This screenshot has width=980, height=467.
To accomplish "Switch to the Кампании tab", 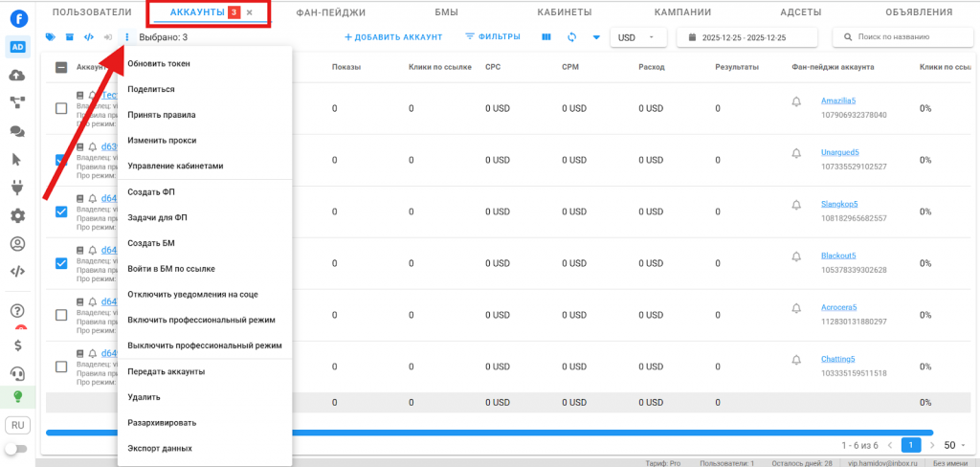I will (x=681, y=12).
